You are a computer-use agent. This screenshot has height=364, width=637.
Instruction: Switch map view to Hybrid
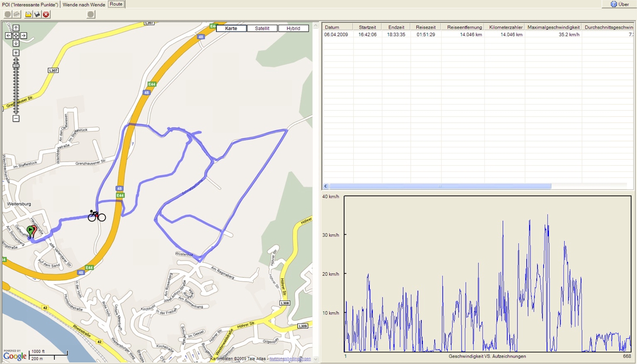293,28
